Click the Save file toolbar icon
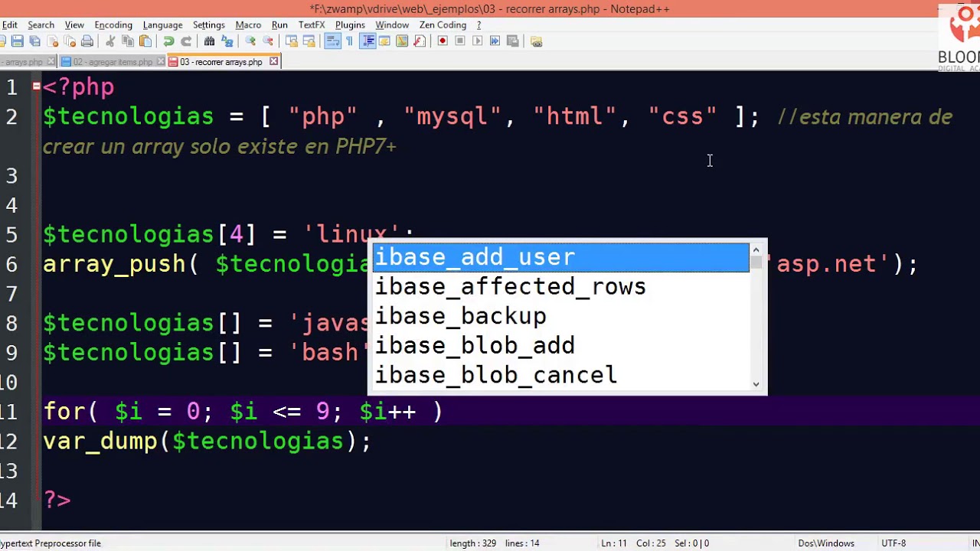 17,41
